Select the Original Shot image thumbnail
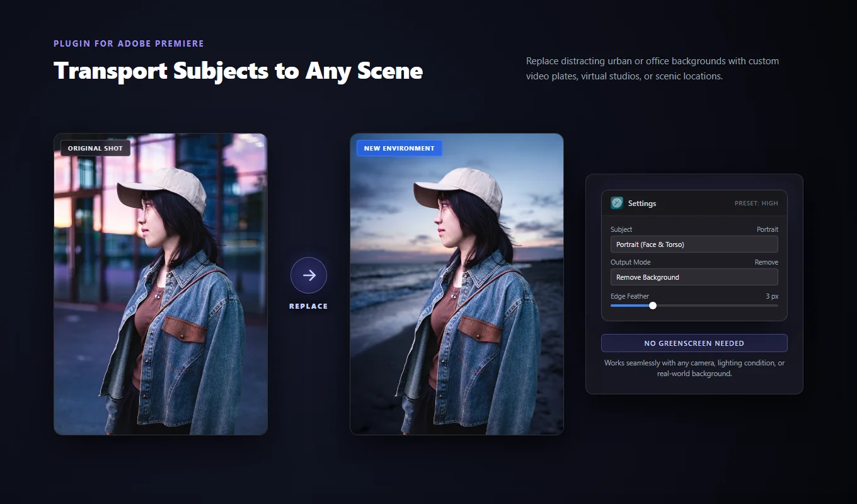The height and width of the screenshot is (504, 857). 161,284
